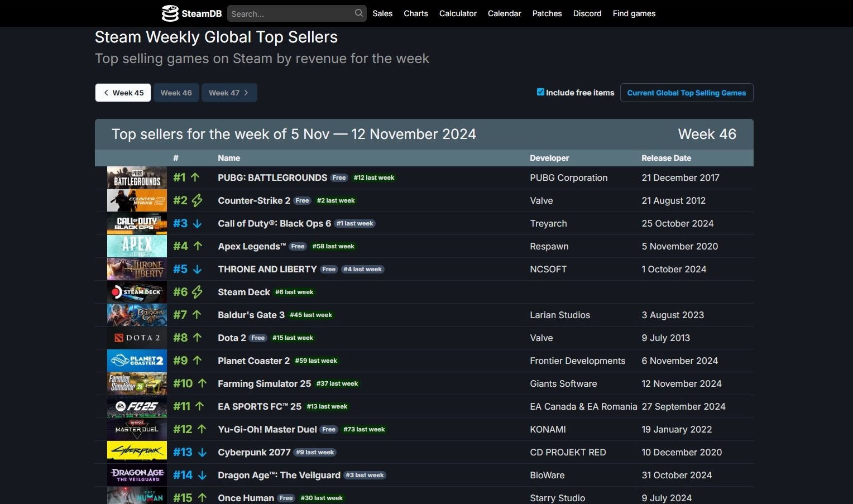
Task: Select the Week 46 tab
Action: tap(176, 93)
